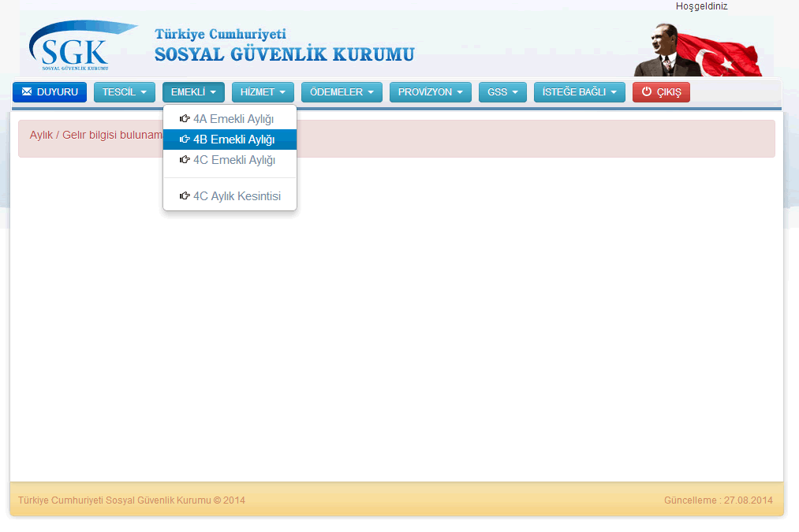
Task: Click the power icon on ÇIKIŞ
Action: pos(647,91)
